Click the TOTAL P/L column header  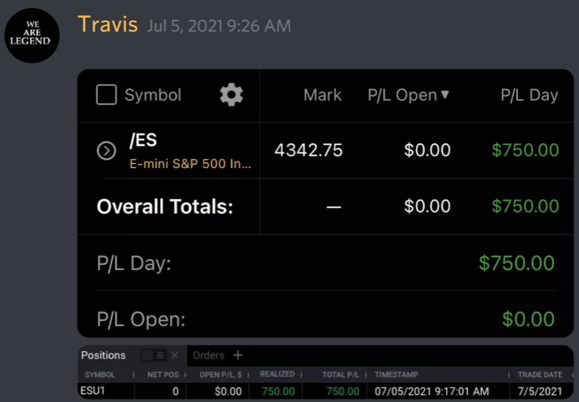(340, 375)
